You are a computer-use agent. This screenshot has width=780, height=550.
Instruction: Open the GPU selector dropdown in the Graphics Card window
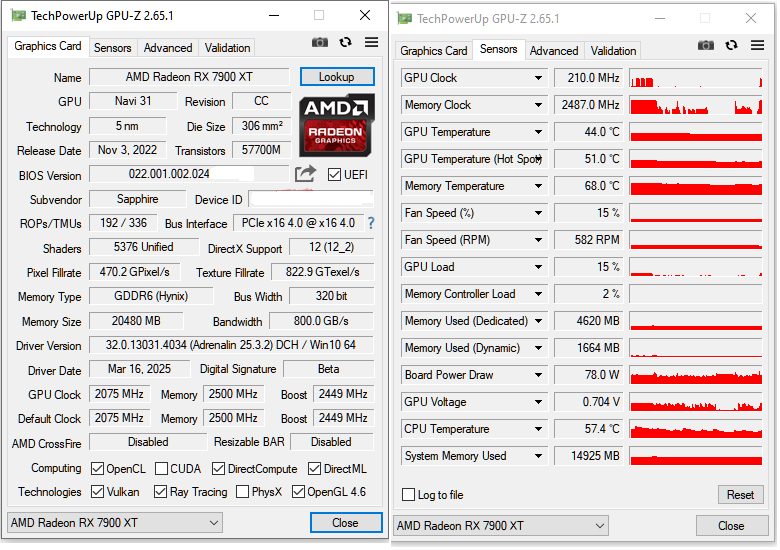tap(115, 523)
